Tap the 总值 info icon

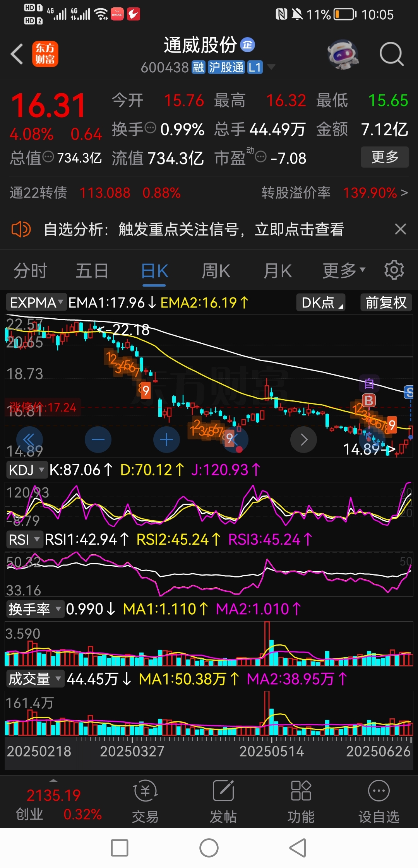point(48,157)
